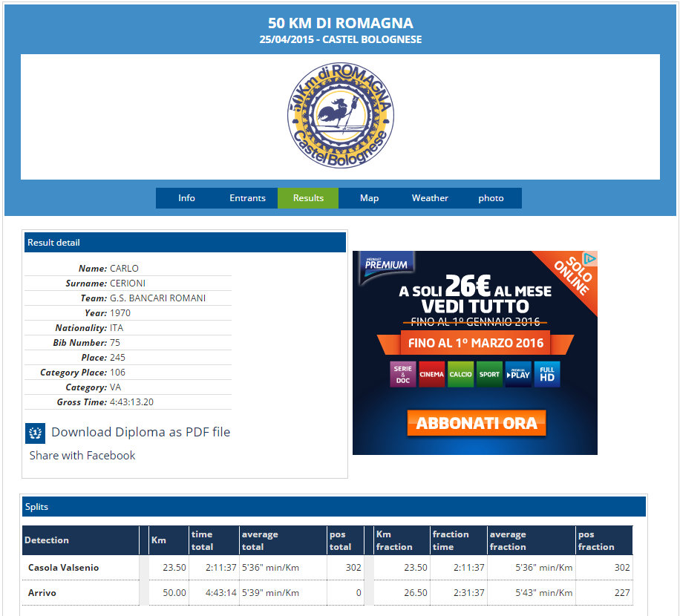Viewport: 680px width, 616px height.
Task: View the Weather tab
Action: 430,198
